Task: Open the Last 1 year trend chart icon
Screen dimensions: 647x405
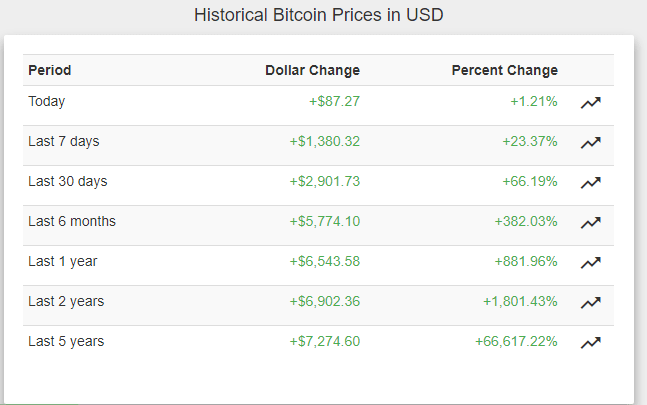Action: point(590,262)
